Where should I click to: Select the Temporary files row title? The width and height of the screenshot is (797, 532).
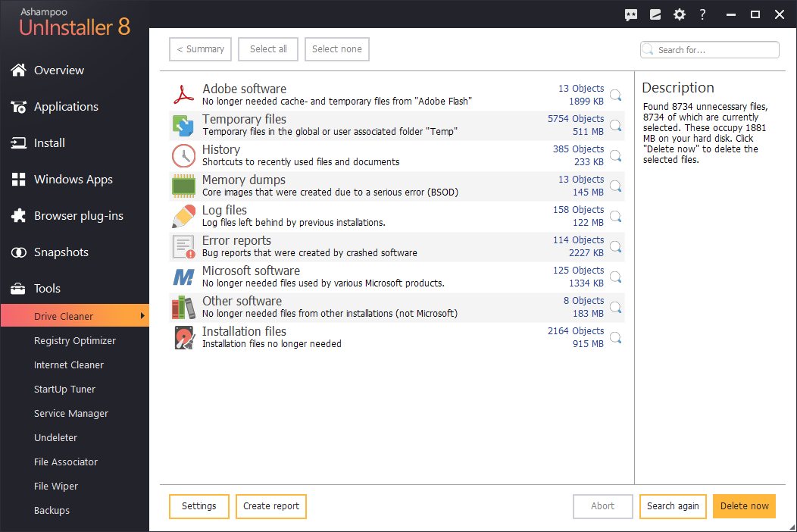pyautogui.click(x=244, y=119)
